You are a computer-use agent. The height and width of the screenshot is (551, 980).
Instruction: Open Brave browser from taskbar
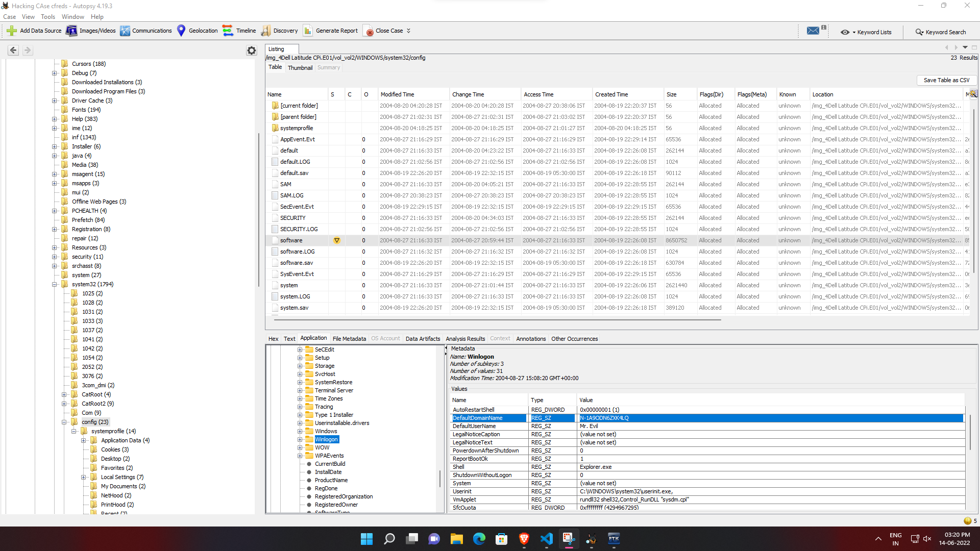click(524, 539)
